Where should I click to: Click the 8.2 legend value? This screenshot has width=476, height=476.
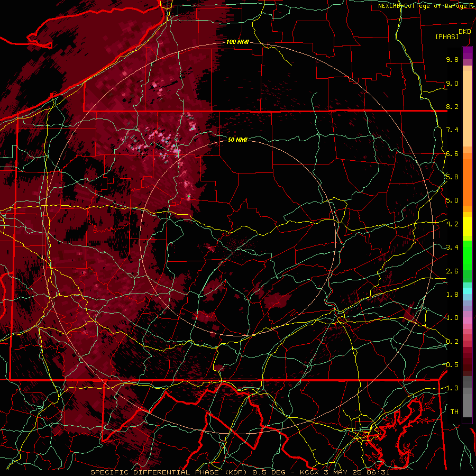[x=452, y=106]
